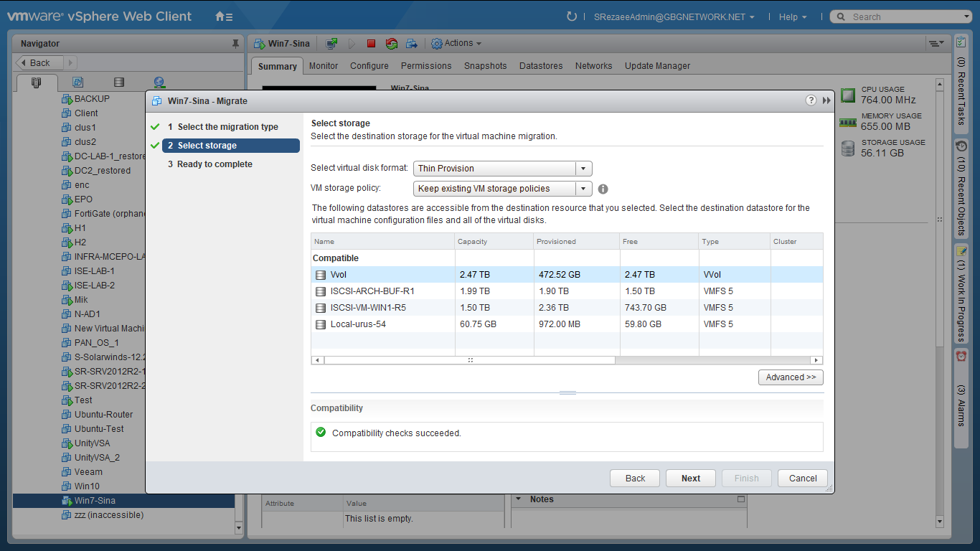Screen dimensions: 980x551
Task: Click the Advanced >> button
Action: pos(791,377)
